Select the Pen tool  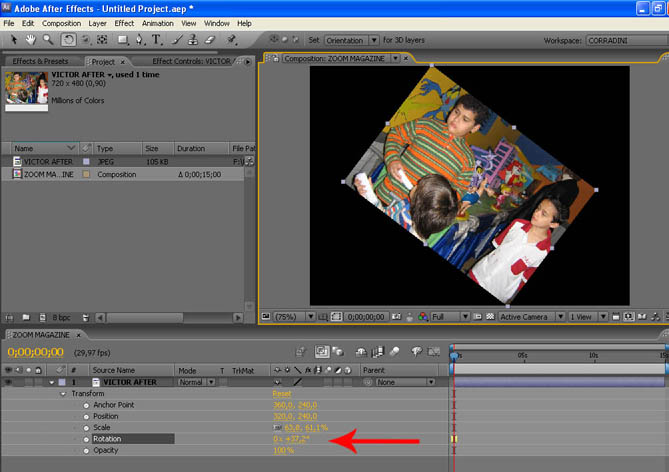click(139, 40)
